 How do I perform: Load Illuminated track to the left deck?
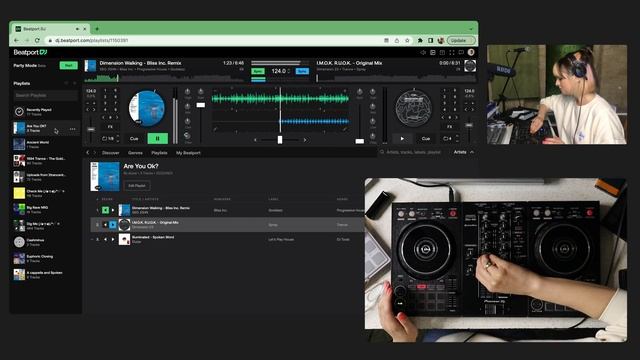pyautogui.click(x=105, y=240)
